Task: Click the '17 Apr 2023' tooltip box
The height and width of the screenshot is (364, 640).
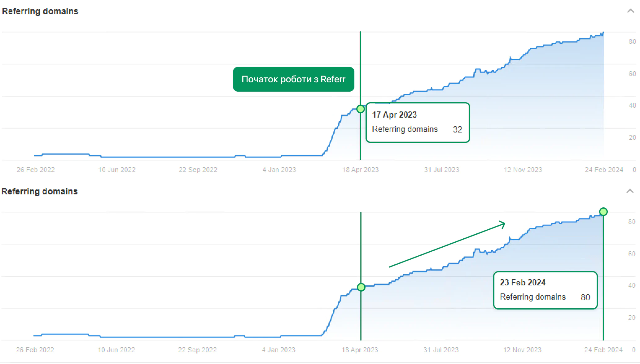Action: pos(418,122)
